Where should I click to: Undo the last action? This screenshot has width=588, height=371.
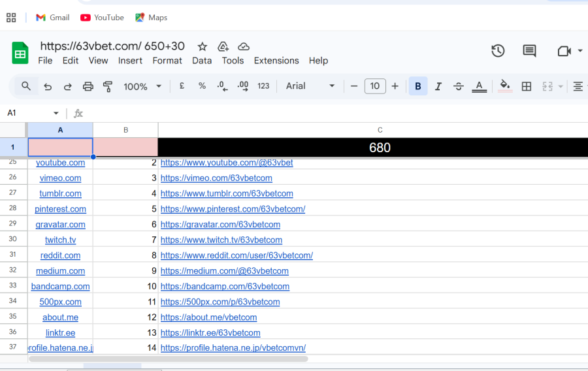point(48,87)
